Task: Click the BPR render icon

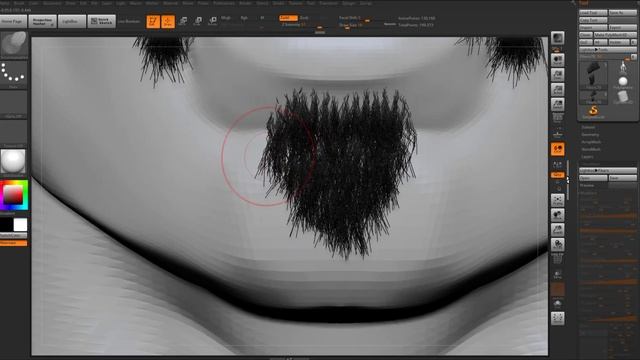Action: tap(558, 38)
